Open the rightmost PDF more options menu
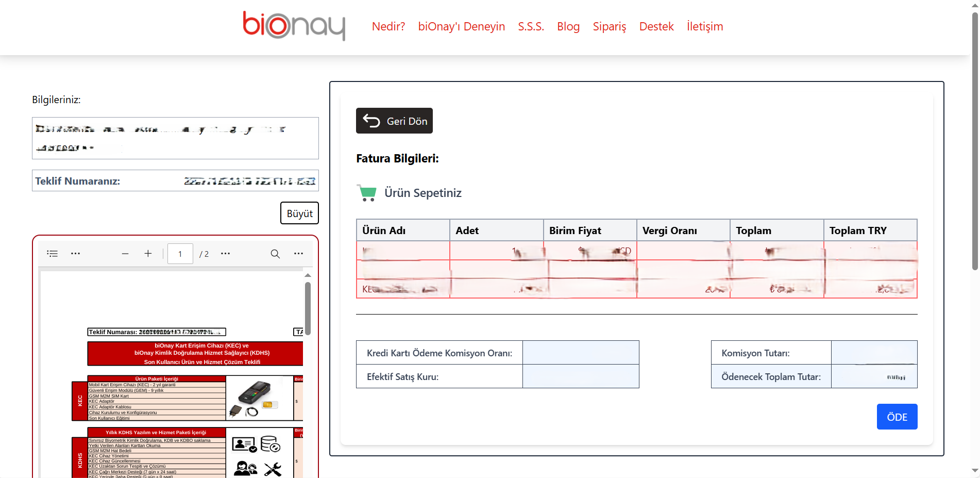The width and height of the screenshot is (980, 478). [x=298, y=254]
